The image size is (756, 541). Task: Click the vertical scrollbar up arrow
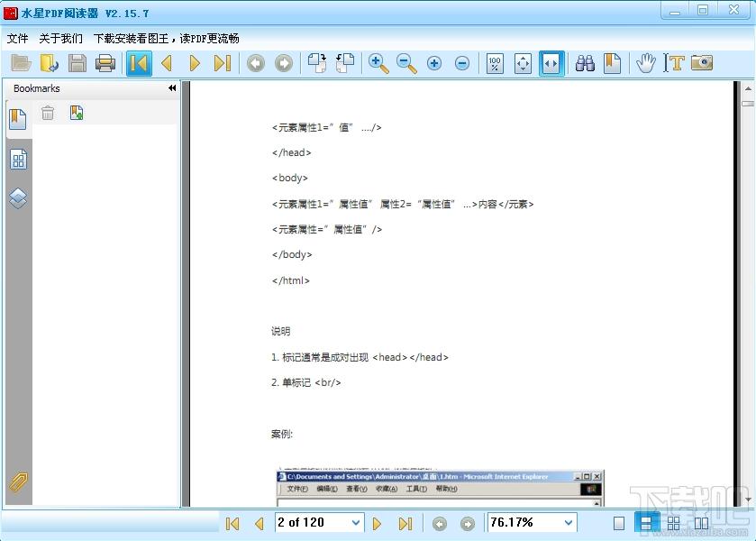tap(748, 88)
